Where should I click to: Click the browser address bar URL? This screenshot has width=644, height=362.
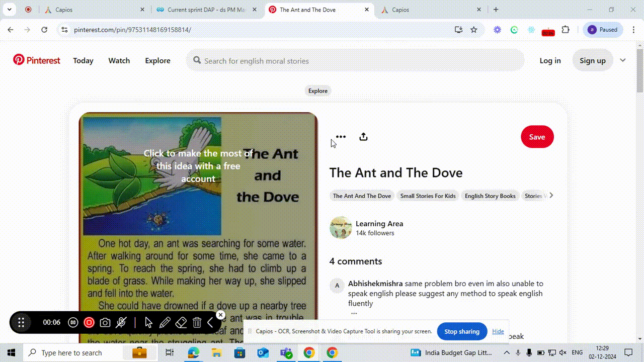point(132,30)
